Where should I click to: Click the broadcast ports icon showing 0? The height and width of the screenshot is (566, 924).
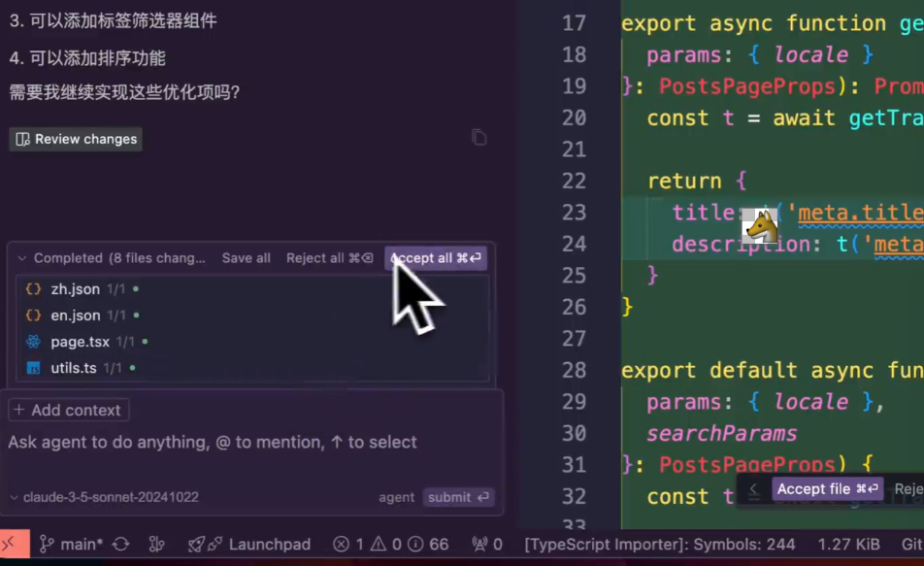pos(486,545)
